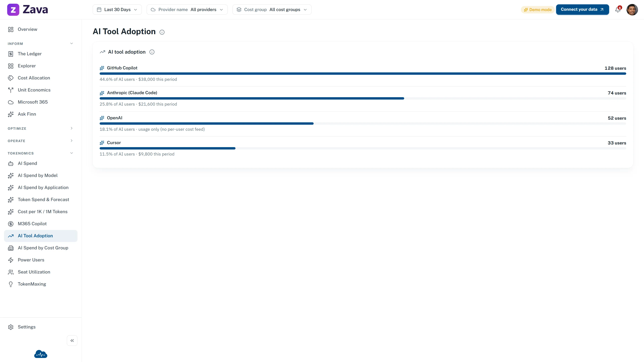The height and width of the screenshot is (362, 644).
Task: Open Settings label link in the sidebar
Action: 26,327
